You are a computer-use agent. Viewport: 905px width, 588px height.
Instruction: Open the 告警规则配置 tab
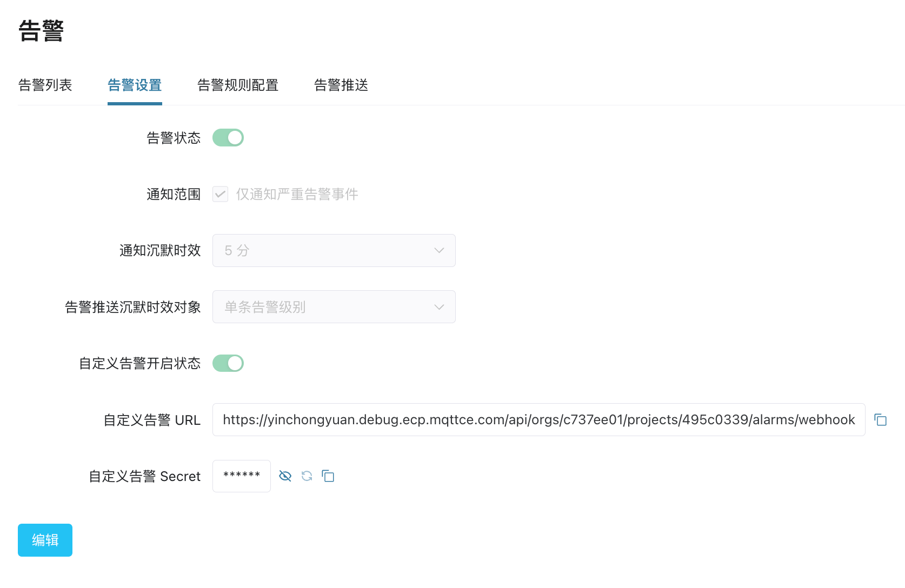[x=238, y=85]
